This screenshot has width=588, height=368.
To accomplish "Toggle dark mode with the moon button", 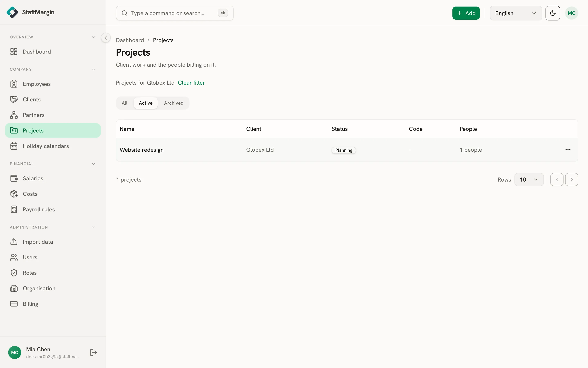I will pos(553,13).
